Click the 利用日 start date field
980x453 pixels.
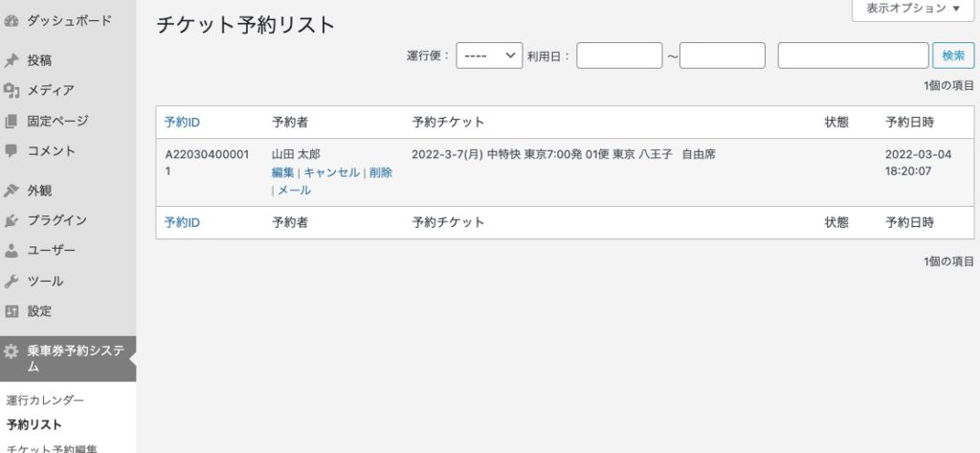pos(619,56)
